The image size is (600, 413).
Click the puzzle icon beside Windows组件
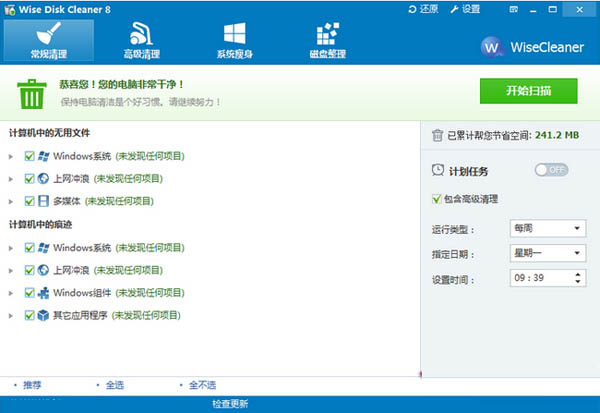pyautogui.click(x=43, y=293)
